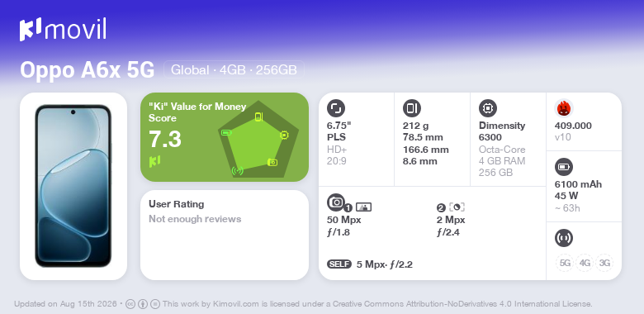
Task: Click the camera icon in the radar chart
Action: 272,162
